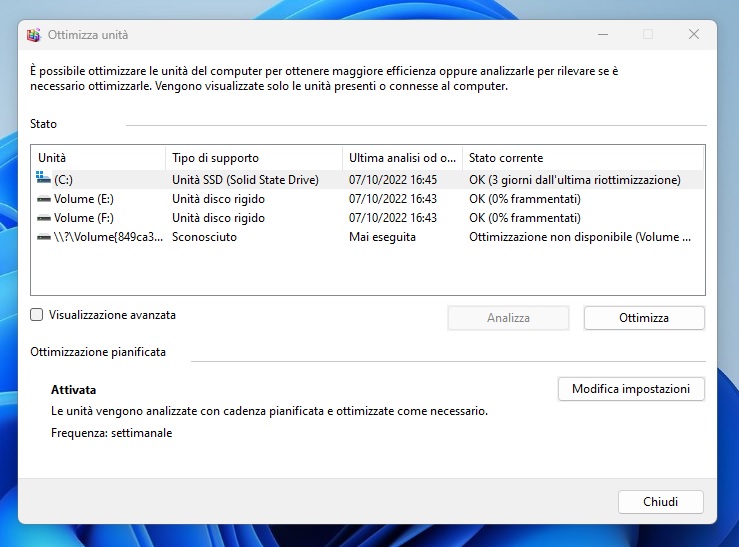The image size is (739, 547).
Task: Click the 'Mai eseguita' cell
Action: point(382,237)
